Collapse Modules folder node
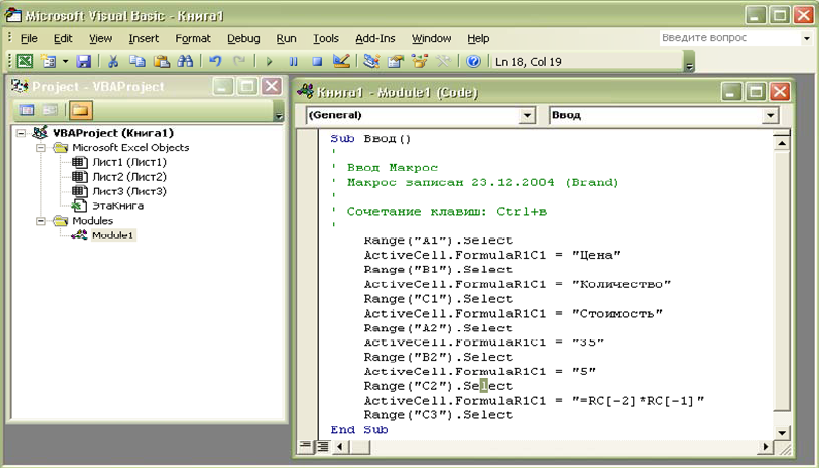 pos(41,220)
